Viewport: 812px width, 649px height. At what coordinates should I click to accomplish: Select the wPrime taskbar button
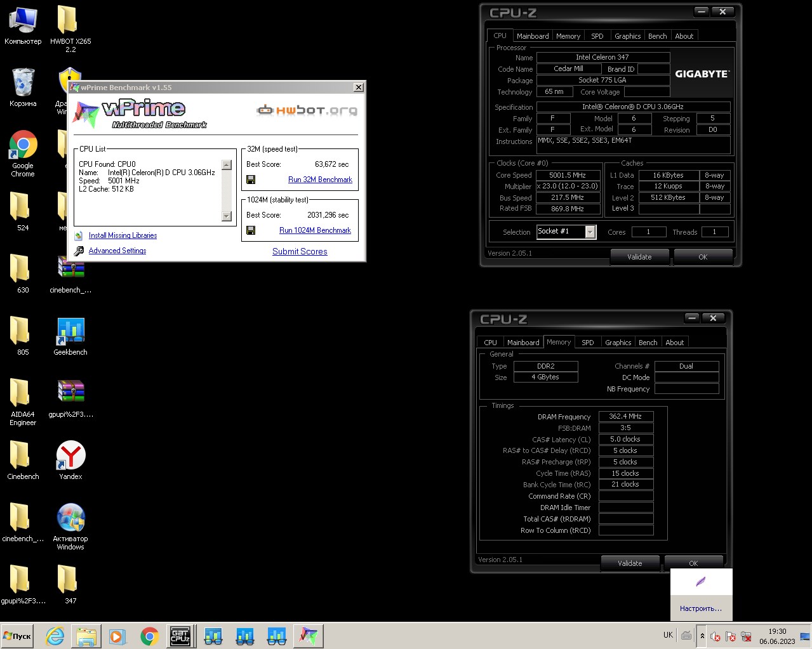[309, 636]
